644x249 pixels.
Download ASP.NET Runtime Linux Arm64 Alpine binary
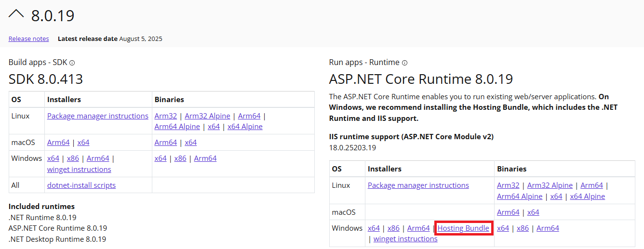tap(520, 197)
